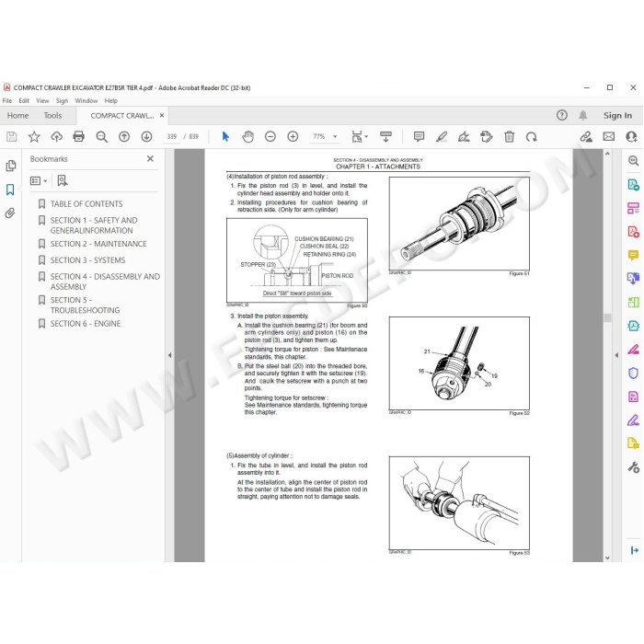The width and height of the screenshot is (644, 644).
Task: Open SECTION 1 - SAFETY bookmark
Action: 94,225
